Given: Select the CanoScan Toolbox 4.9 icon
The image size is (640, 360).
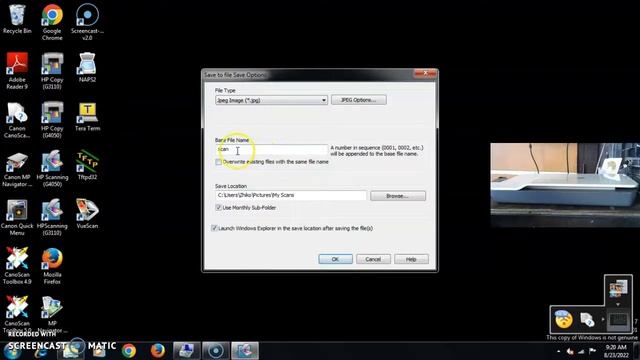Looking at the screenshot, I should point(17,266).
